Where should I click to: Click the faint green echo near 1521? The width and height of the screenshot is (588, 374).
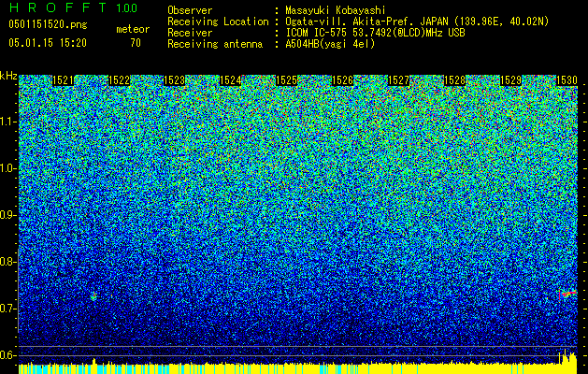pyautogui.click(x=93, y=296)
